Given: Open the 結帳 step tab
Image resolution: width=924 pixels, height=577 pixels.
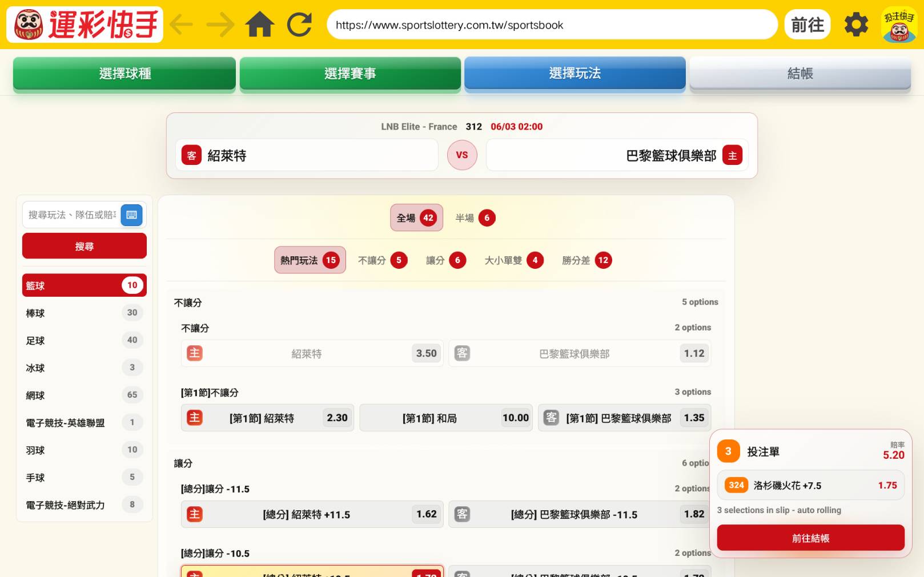Looking at the screenshot, I should pos(800,74).
